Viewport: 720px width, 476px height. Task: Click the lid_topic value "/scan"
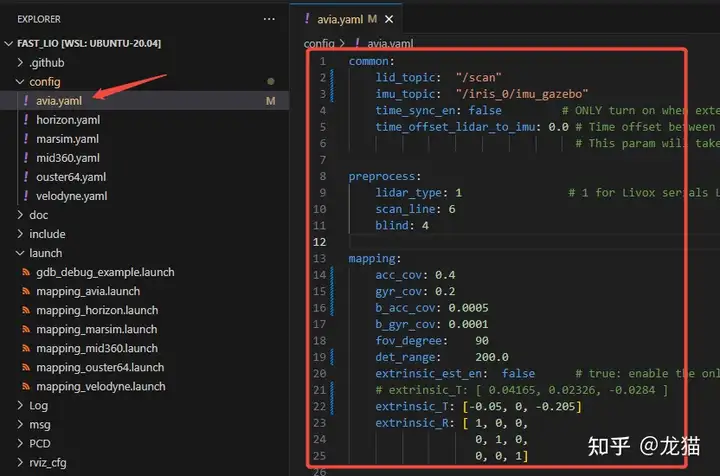pyautogui.click(x=478, y=77)
